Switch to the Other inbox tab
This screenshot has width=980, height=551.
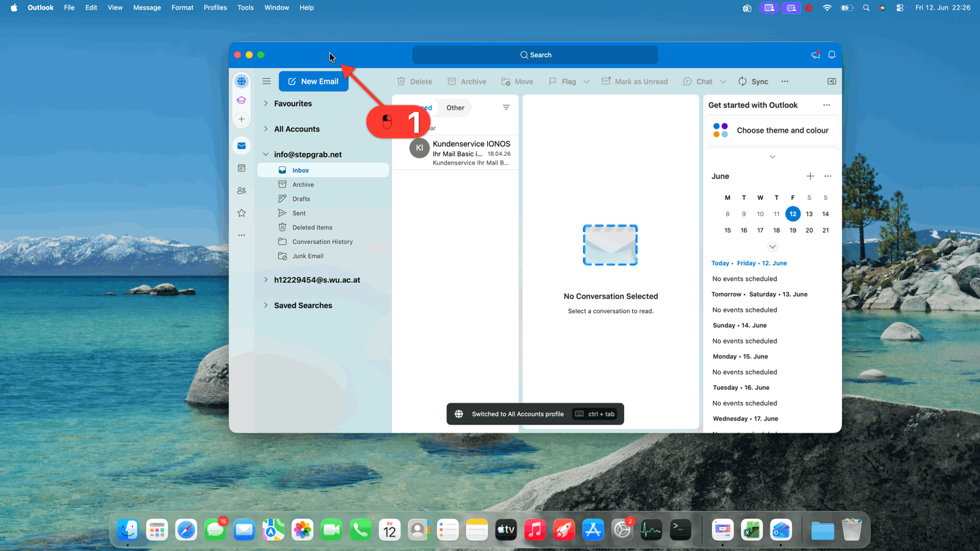455,107
